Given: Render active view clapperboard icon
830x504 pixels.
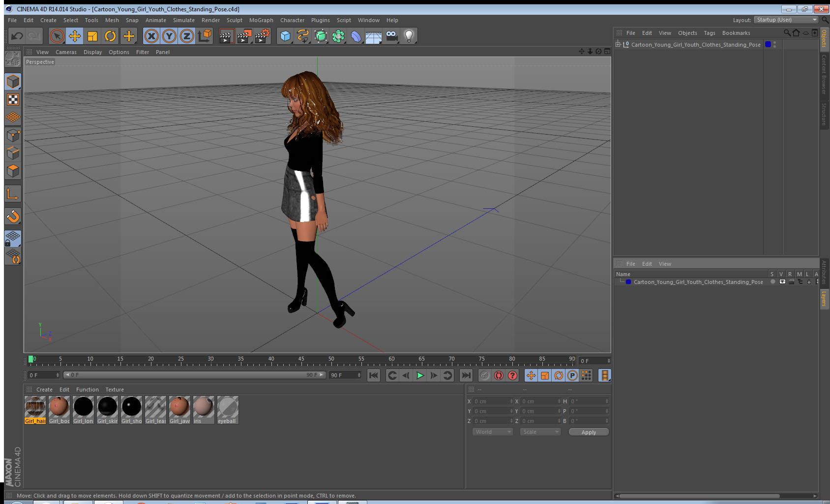Looking at the screenshot, I should click(226, 36).
